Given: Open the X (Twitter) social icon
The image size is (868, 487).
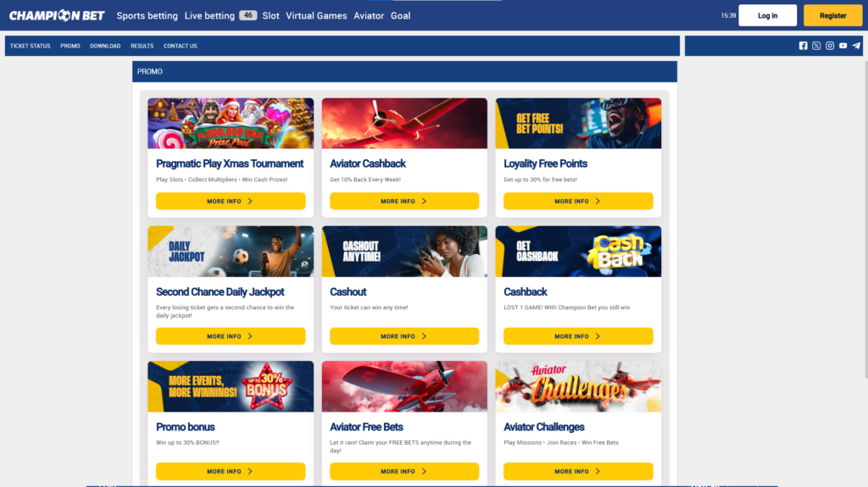Looking at the screenshot, I should pos(816,46).
